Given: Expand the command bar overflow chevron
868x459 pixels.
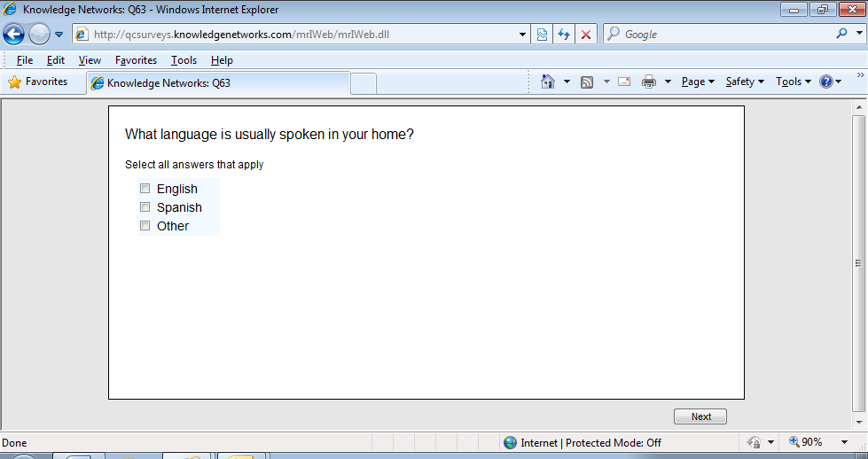Looking at the screenshot, I should pyautogui.click(x=860, y=75).
